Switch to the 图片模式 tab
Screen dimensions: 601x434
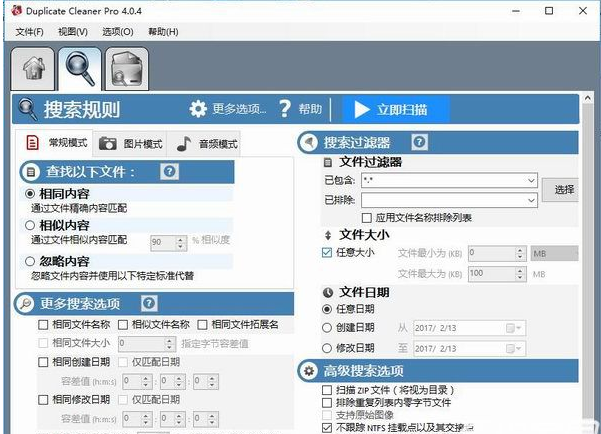pyautogui.click(x=130, y=144)
